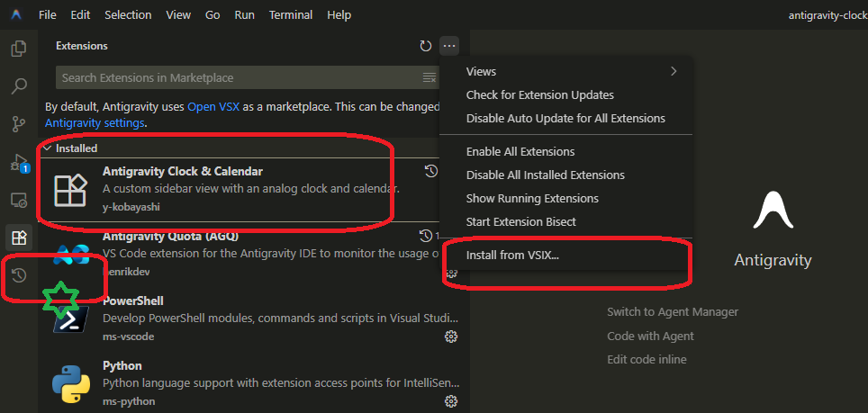Open Run and Debug view
This screenshot has width=868, height=413.
point(20,163)
